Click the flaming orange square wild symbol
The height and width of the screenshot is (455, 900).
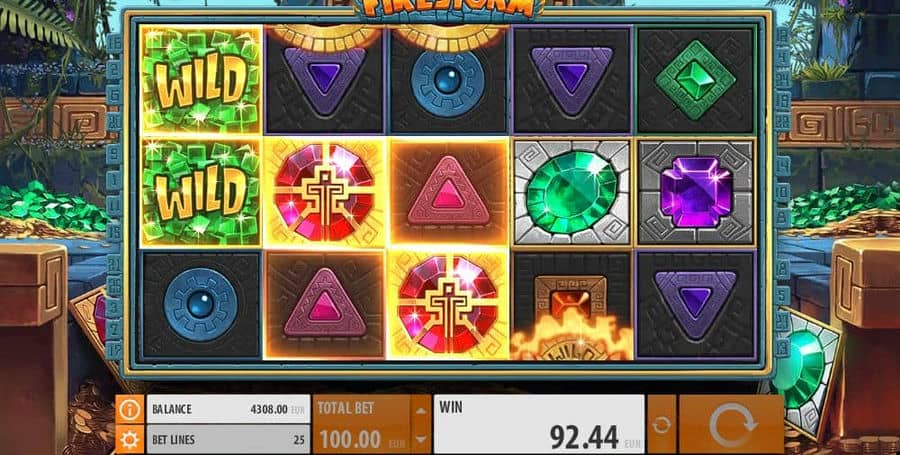[x=572, y=306]
